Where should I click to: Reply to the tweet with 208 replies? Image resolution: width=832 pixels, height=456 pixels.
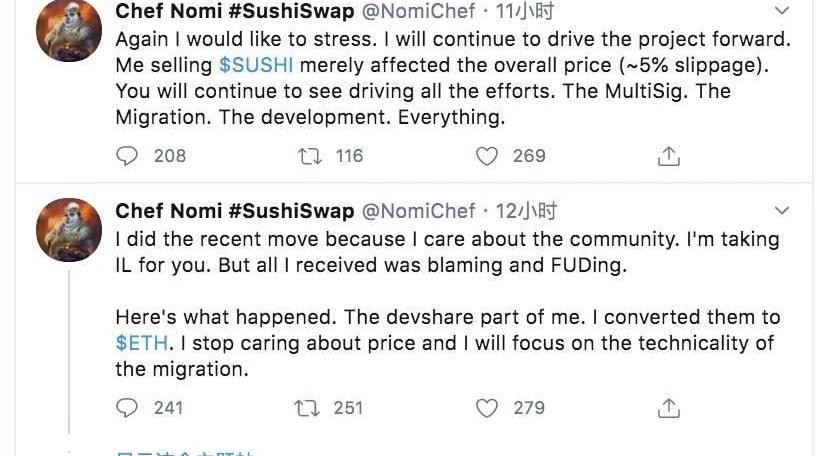click(x=127, y=156)
